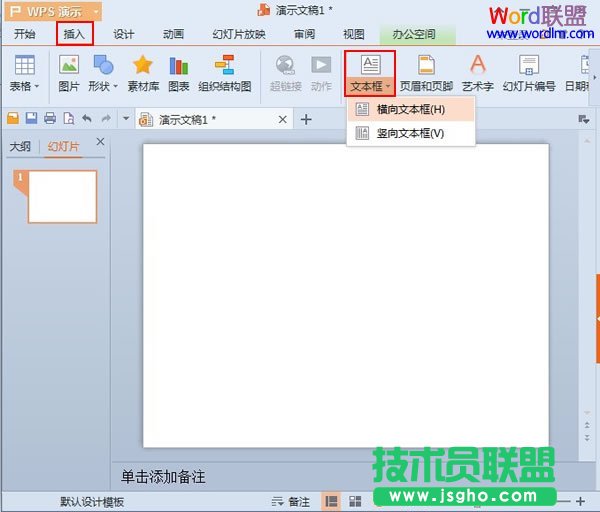
Task: Open the 素材库 star icon
Action: pyautogui.click(x=143, y=65)
